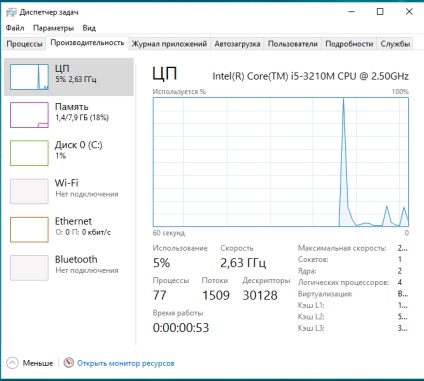This screenshot has height=381, width=424.
Task: Open the Параметры menu
Action: pos(53,28)
